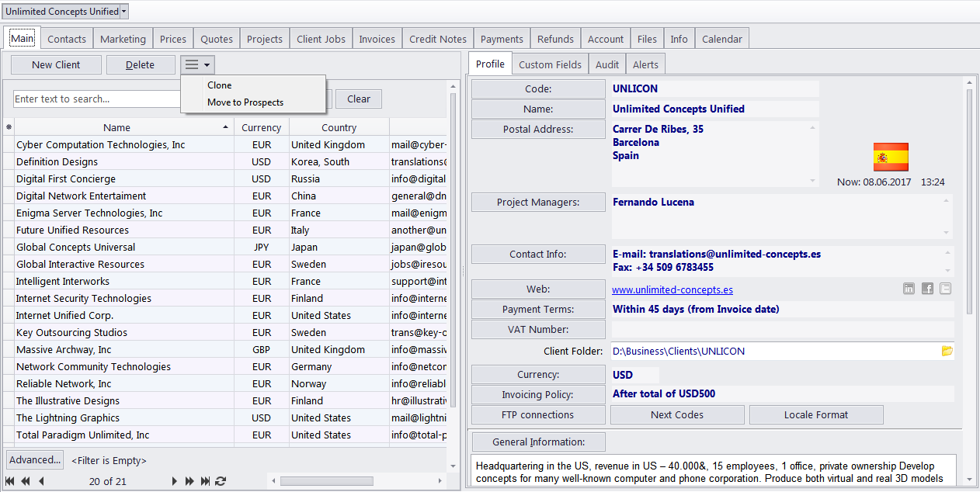The image size is (980, 492).
Task: Click the Spain flag image
Action: coord(891,157)
